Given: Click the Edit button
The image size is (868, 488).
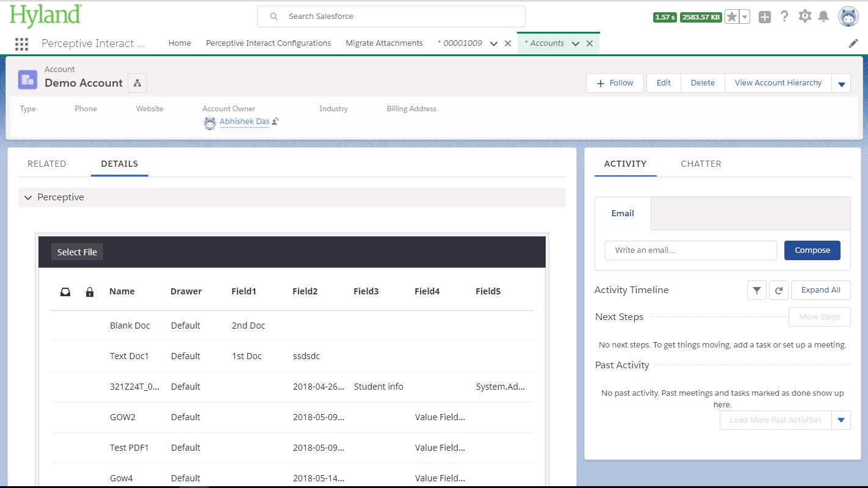Looking at the screenshot, I should pyautogui.click(x=664, y=83).
